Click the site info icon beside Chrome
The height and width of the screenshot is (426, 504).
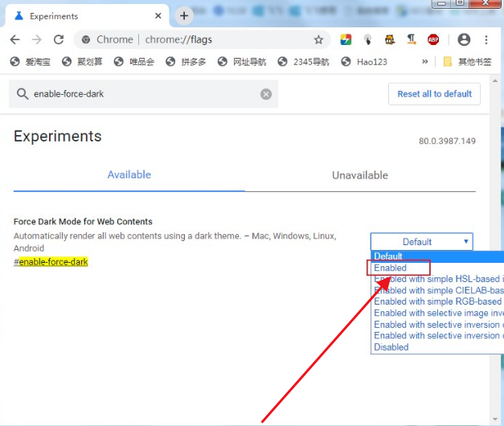click(x=85, y=39)
